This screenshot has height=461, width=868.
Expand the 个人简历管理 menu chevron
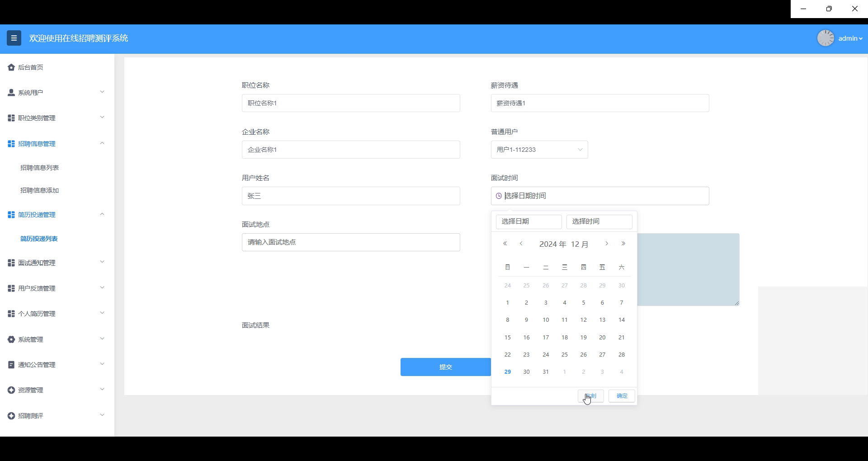click(x=102, y=313)
